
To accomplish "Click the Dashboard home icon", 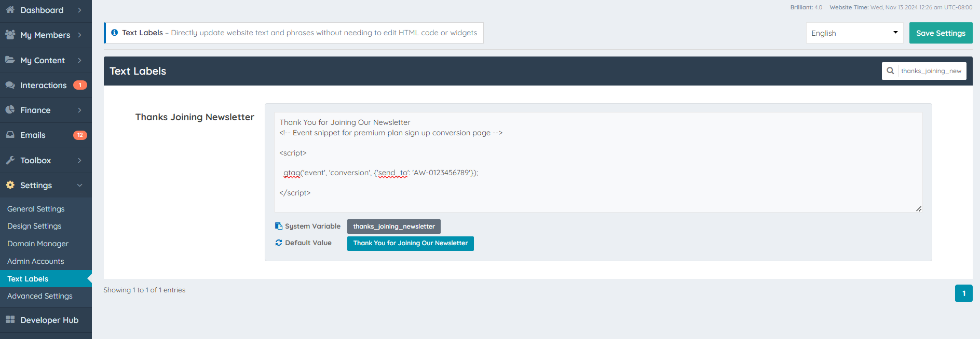I will [x=10, y=10].
